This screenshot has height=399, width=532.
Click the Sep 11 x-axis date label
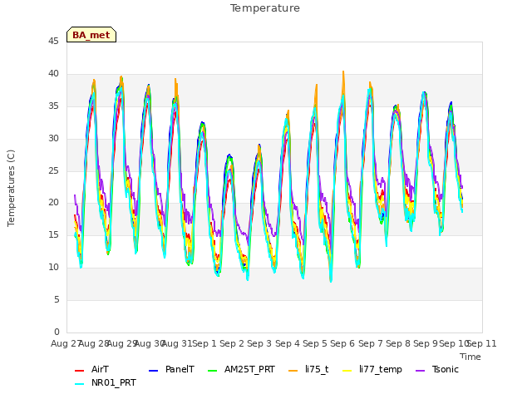tap(482, 343)
